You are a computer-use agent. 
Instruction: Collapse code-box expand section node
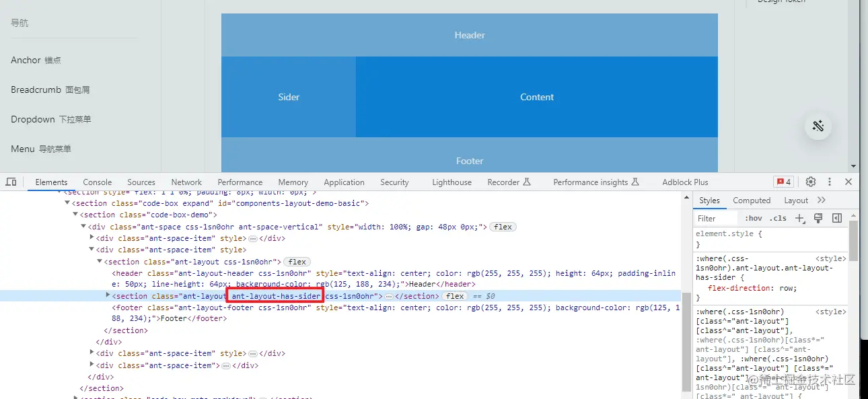(x=67, y=203)
